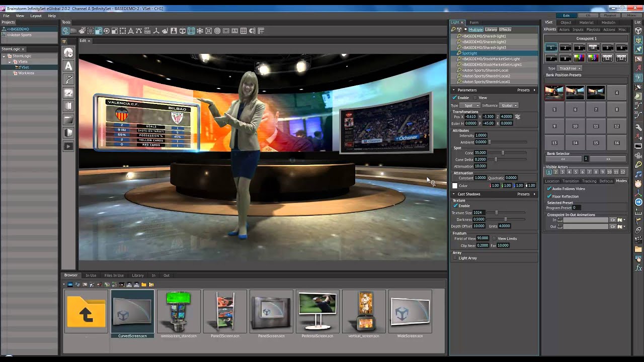Open the Layout menu
This screenshot has width=644, height=362.
[36, 16]
